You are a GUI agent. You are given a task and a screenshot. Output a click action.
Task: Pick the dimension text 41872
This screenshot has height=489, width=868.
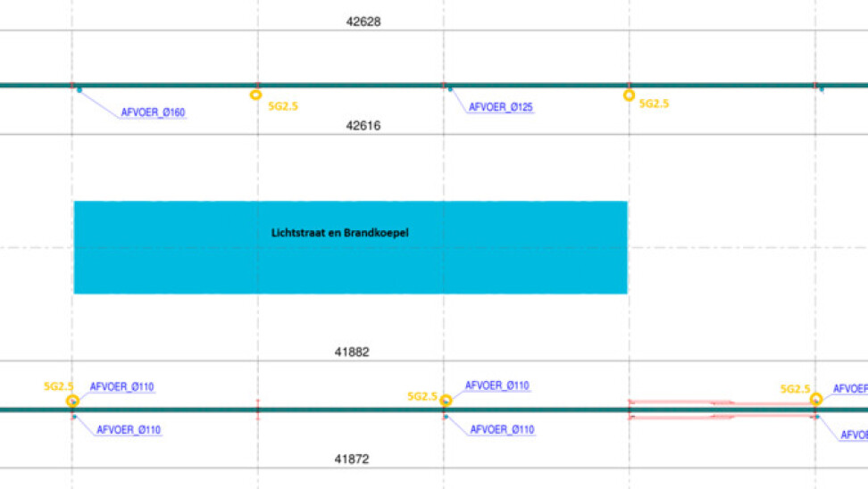coord(352,460)
